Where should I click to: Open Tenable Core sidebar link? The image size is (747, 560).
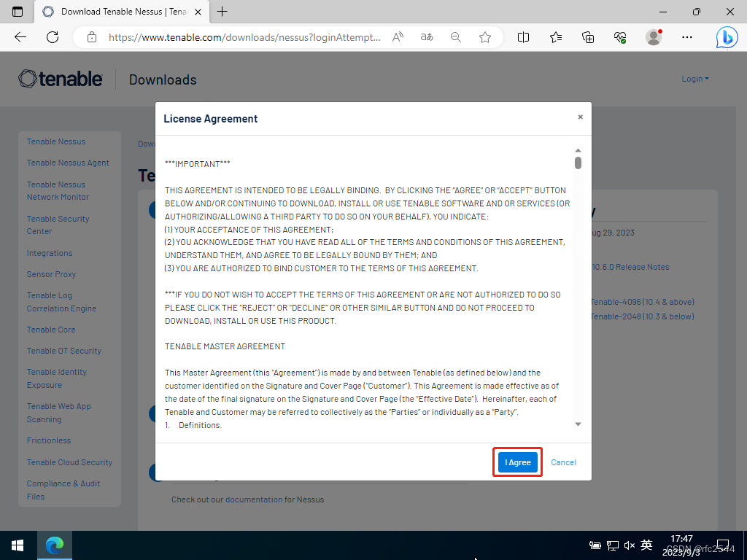point(51,330)
